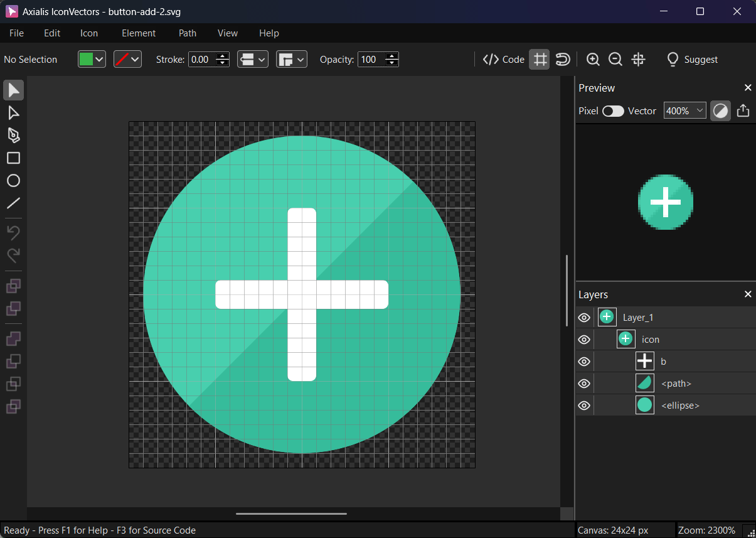756x538 pixels.
Task: Hide the <ellipse> layer
Action: 584,405
